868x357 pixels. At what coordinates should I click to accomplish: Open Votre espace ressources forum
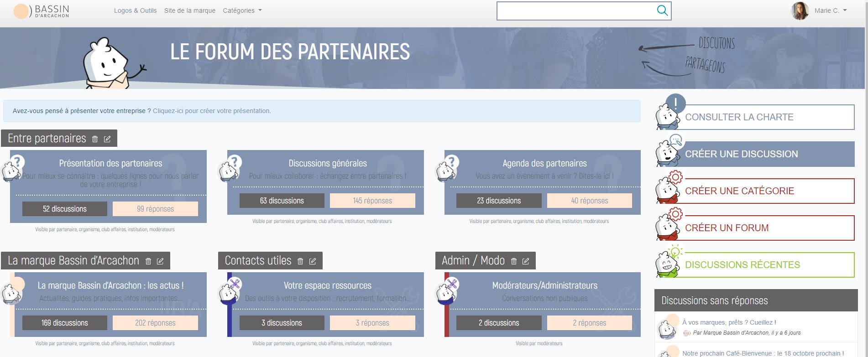(328, 285)
